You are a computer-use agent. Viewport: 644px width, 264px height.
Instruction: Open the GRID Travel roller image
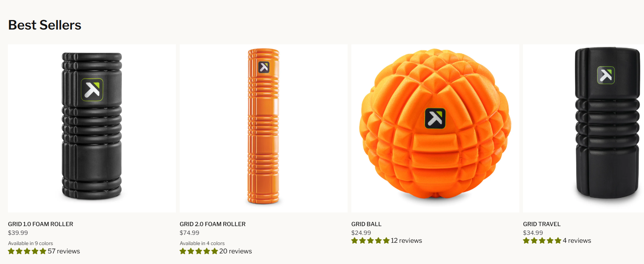click(583, 128)
